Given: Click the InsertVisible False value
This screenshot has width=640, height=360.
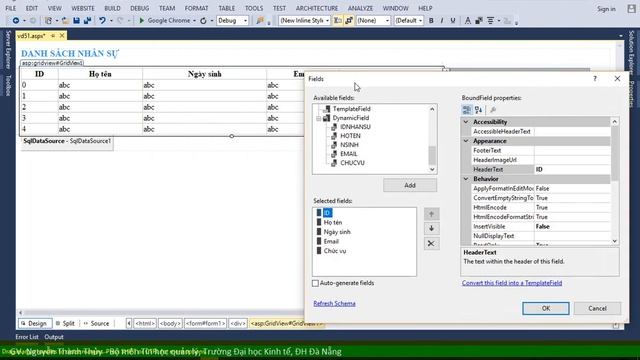Looking at the screenshot, I should click(x=572, y=227).
